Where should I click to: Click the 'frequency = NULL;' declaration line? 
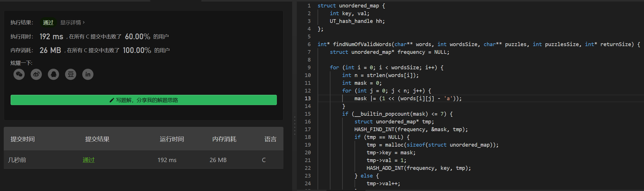click(x=389, y=52)
